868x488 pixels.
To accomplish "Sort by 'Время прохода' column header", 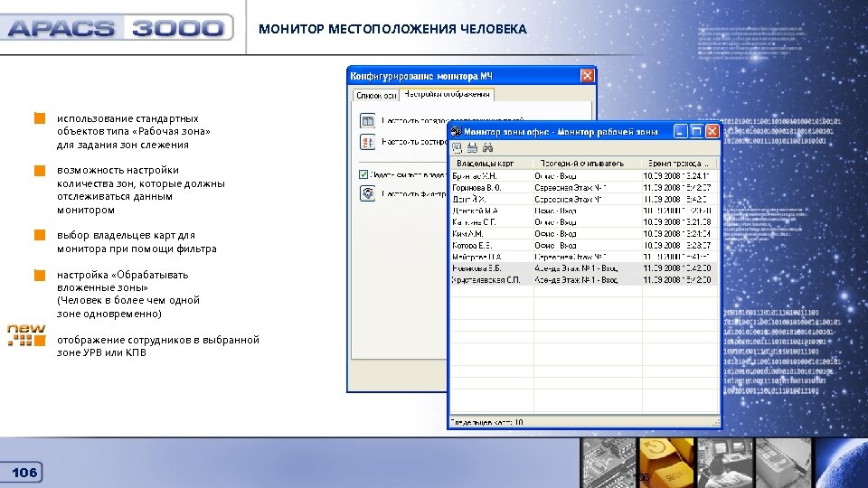I will click(x=679, y=164).
